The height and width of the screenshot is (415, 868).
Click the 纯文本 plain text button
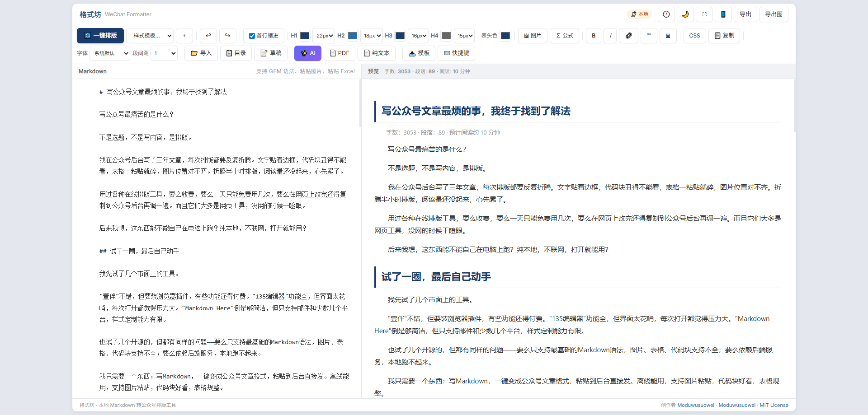(377, 53)
